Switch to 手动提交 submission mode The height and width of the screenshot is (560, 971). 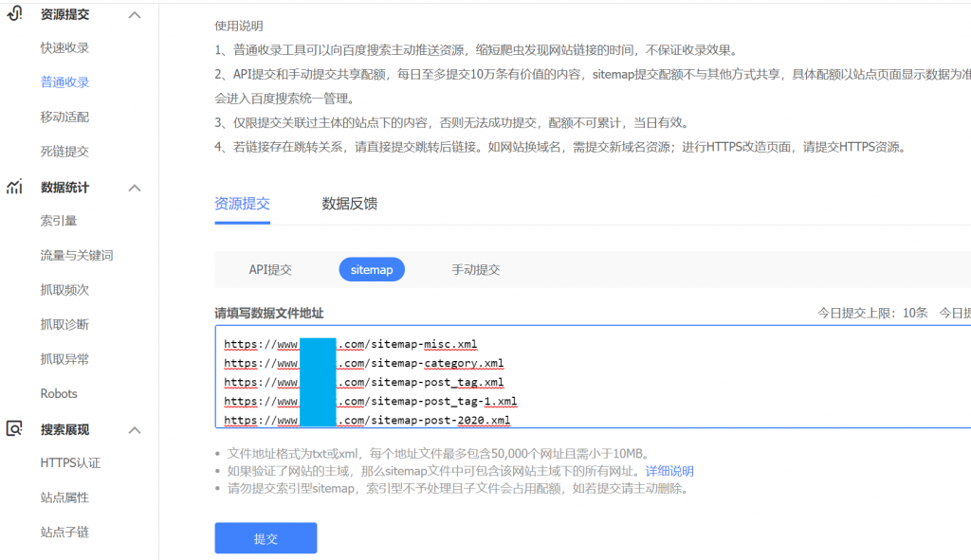476,270
